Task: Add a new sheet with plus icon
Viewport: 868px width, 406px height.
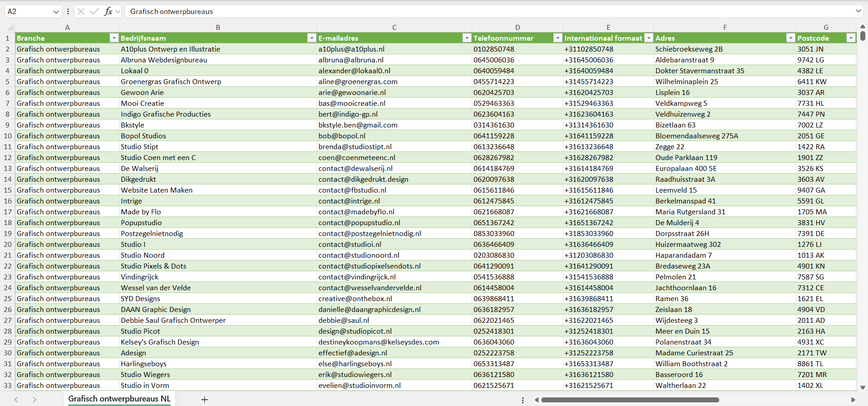Action: click(x=204, y=400)
